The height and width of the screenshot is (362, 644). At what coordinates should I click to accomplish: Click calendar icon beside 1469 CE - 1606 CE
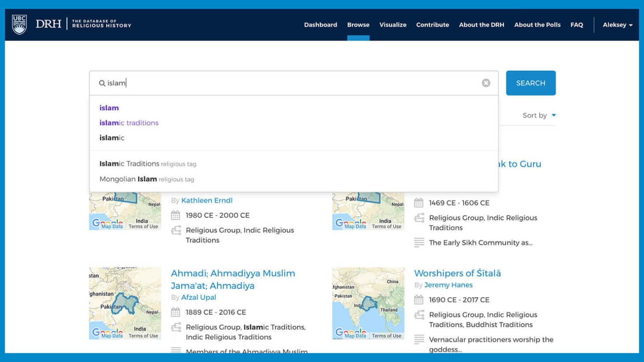pos(419,203)
